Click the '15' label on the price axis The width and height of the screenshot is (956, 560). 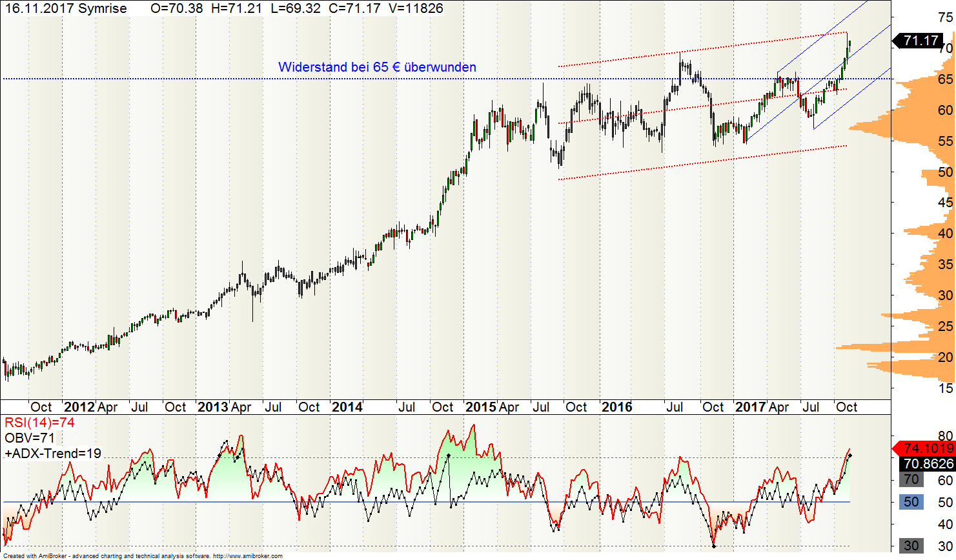pyautogui.click(x=946, y=388)
